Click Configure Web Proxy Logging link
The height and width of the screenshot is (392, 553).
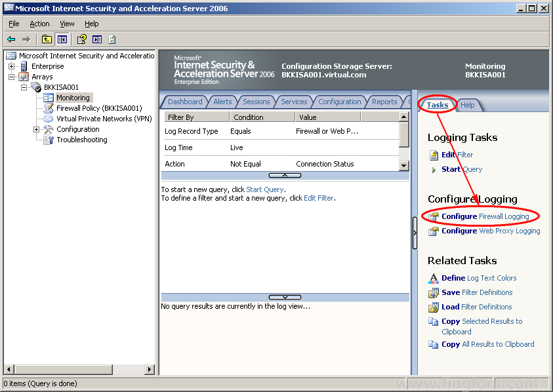(x=491, y=231)
